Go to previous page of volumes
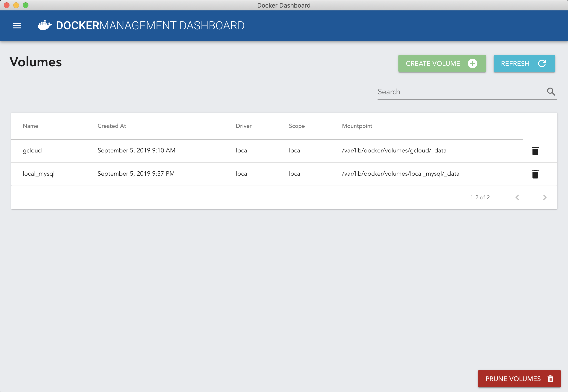This screenshot has height=392, width=568. 517,197
